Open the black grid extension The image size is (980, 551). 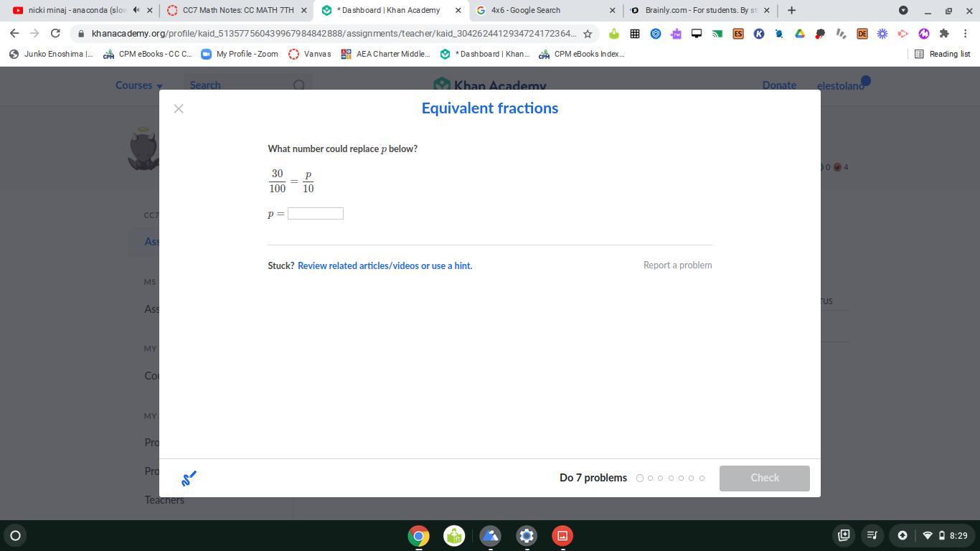[x=634, y=34]
